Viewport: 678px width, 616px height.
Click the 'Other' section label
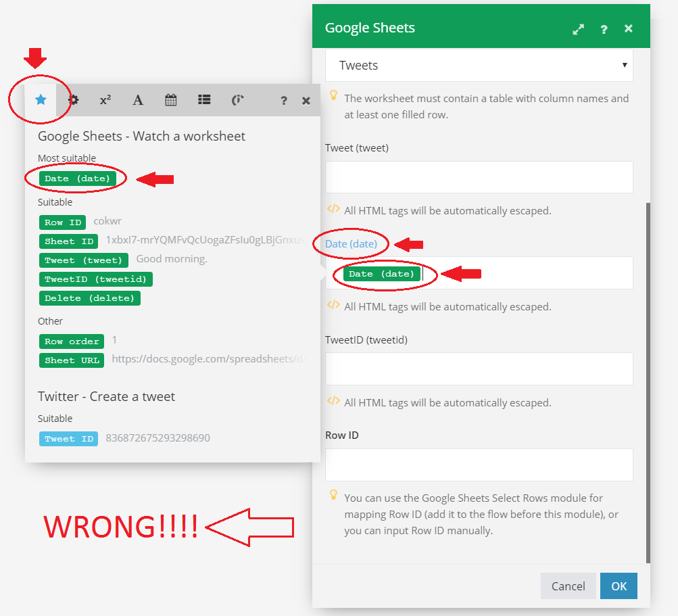[x=50, y=321]
